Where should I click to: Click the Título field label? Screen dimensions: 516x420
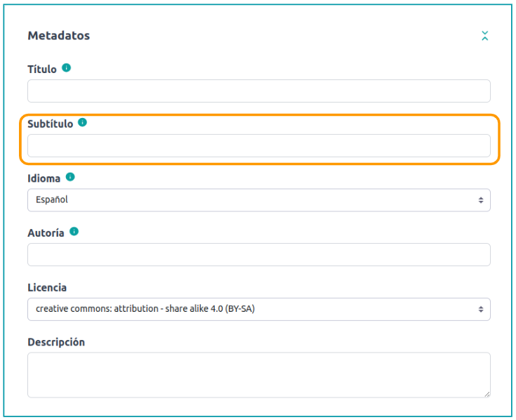[42, 70]
